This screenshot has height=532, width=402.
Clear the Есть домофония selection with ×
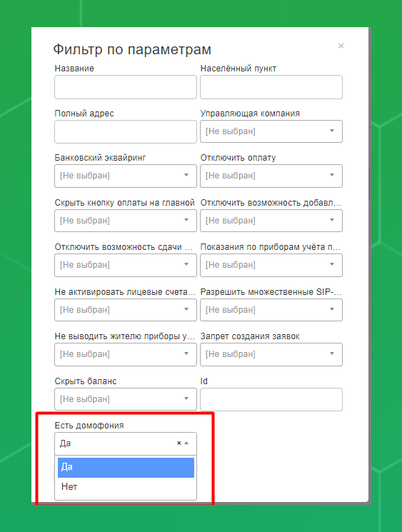(x=179, y=443)
